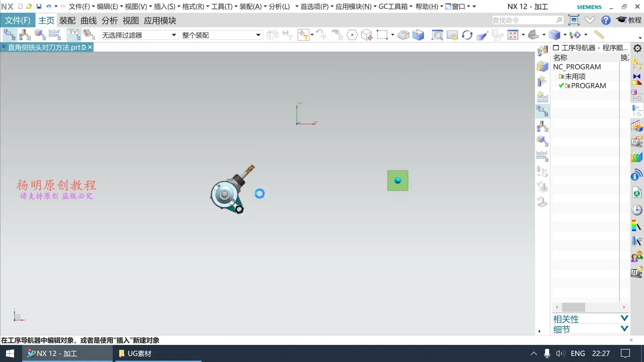Open the Measure distance ruler tool
This screenshot has height=362, width=644.
tap(599, 35)
